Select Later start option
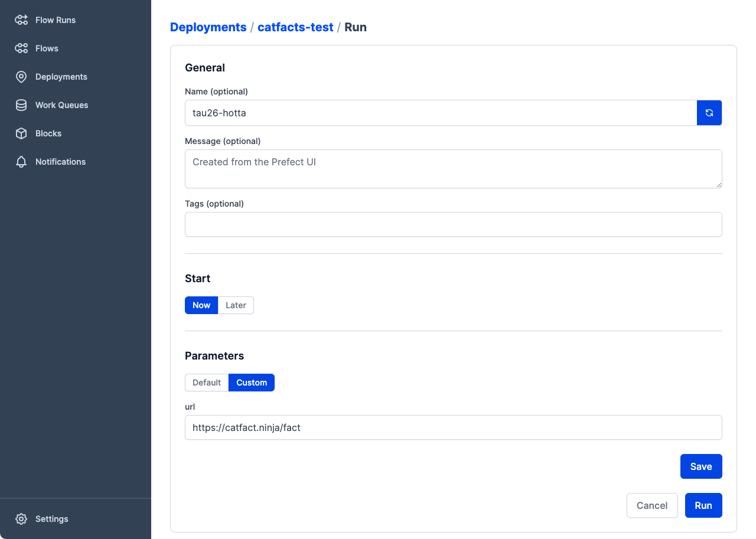Image resolution: width=756 pixels, height=539 pixels. coord(236,305)
